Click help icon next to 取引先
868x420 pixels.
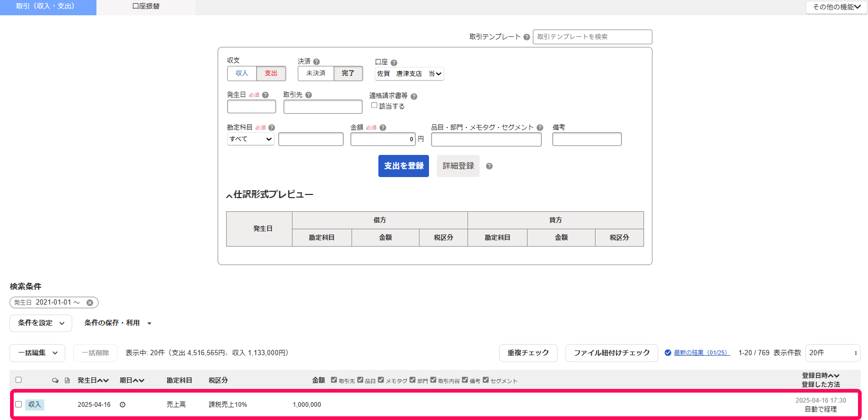[x=308, y=95]
